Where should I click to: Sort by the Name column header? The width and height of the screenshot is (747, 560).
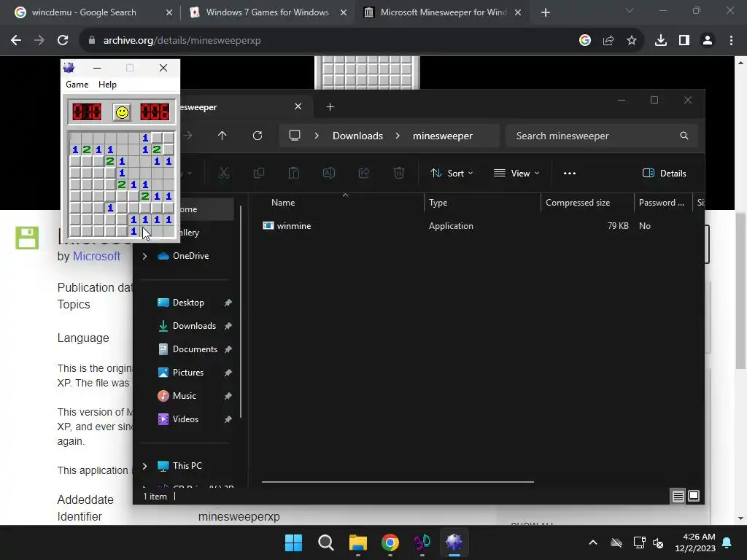coord(283,203)
